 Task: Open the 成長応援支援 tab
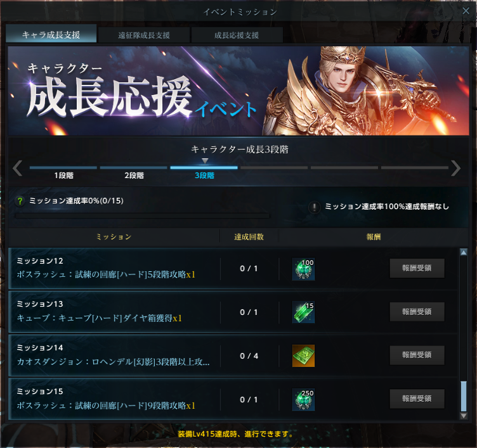pyautogui.click(x=237, y=35)
